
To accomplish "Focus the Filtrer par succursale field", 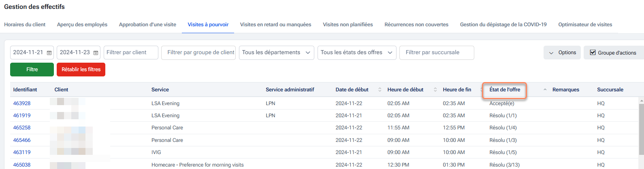I will pos(437,53).
